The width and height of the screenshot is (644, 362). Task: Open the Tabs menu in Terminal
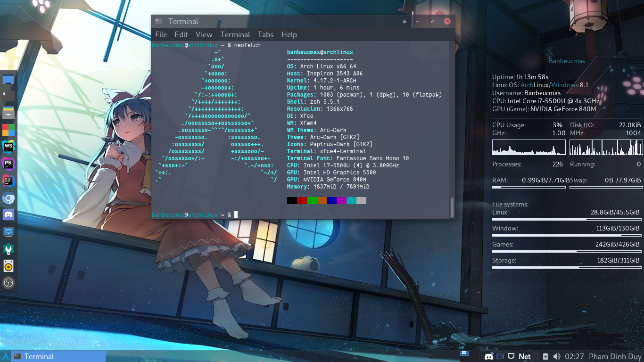pos(265,34)
